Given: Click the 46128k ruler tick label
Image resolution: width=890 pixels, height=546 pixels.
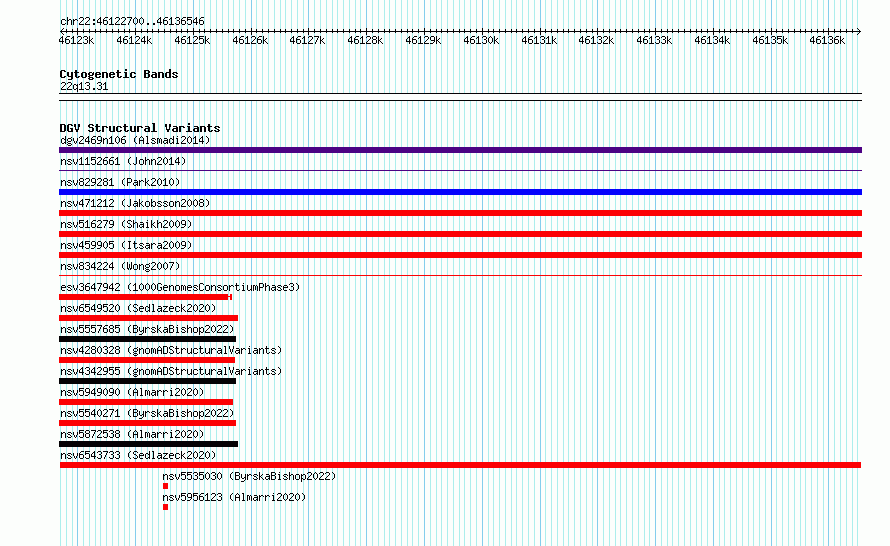Looking at the screenshot, I should [x=365, y=40].
